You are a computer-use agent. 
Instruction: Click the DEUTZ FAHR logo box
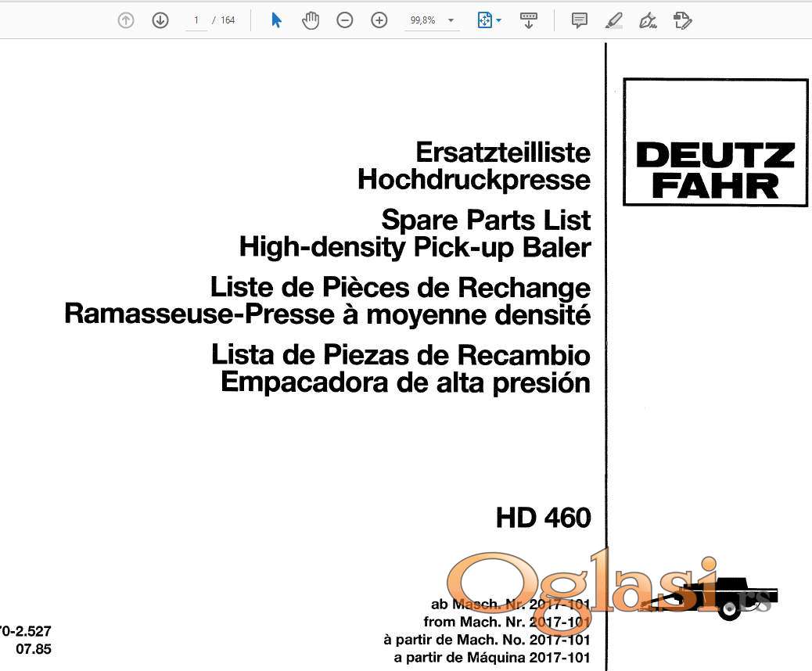click(x=716, y=142)
